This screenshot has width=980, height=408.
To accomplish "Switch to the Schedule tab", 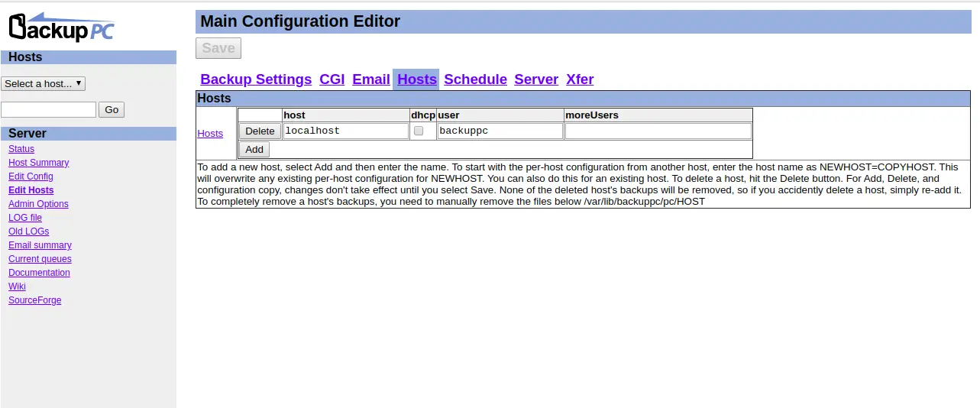I will point(475,79).
